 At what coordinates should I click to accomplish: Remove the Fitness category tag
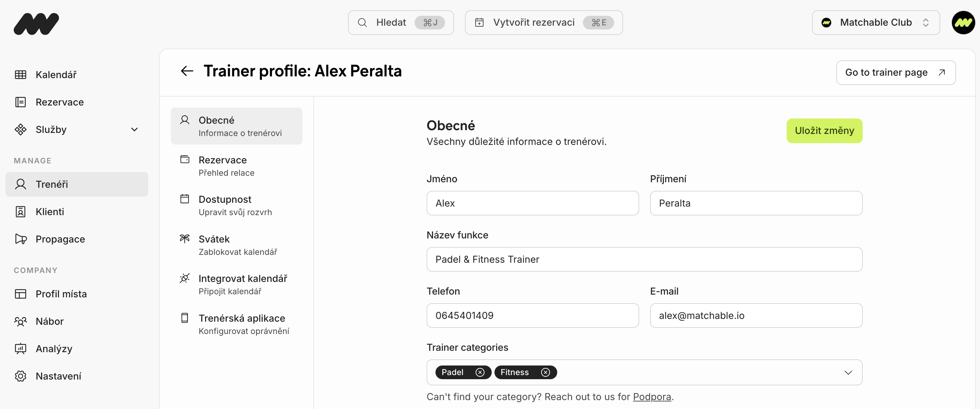click(545, 372)
